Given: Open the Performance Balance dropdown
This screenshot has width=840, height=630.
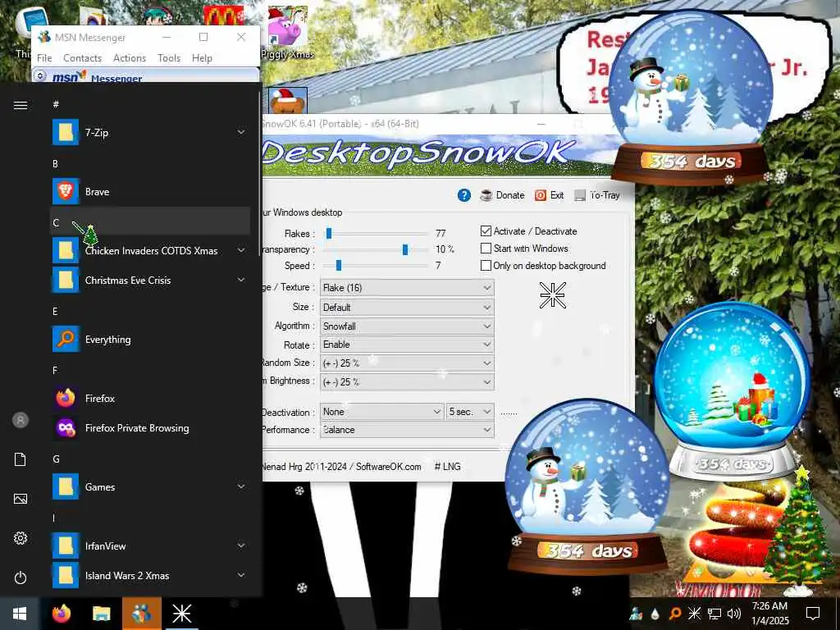Looking at the screenshot, I should coord(407,430).
